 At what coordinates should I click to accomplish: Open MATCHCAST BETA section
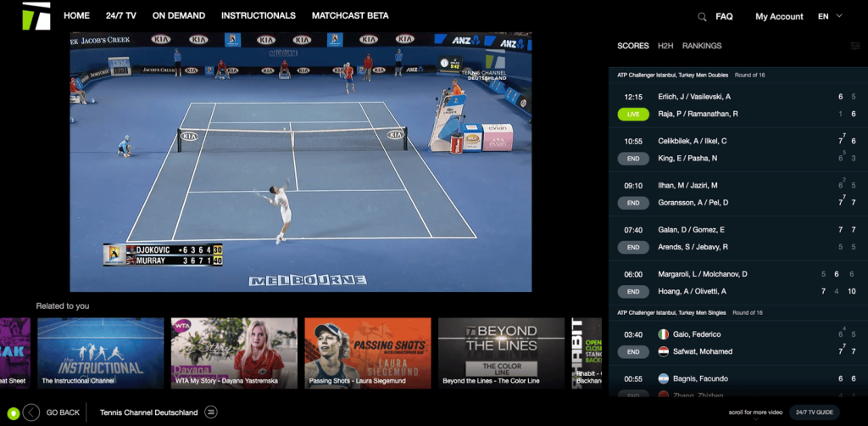350,15
